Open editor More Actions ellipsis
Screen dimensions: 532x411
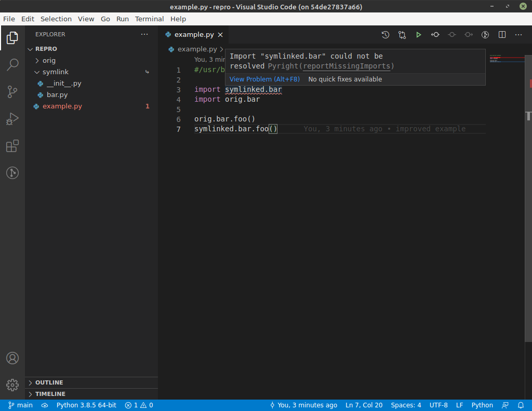point(518,35)
